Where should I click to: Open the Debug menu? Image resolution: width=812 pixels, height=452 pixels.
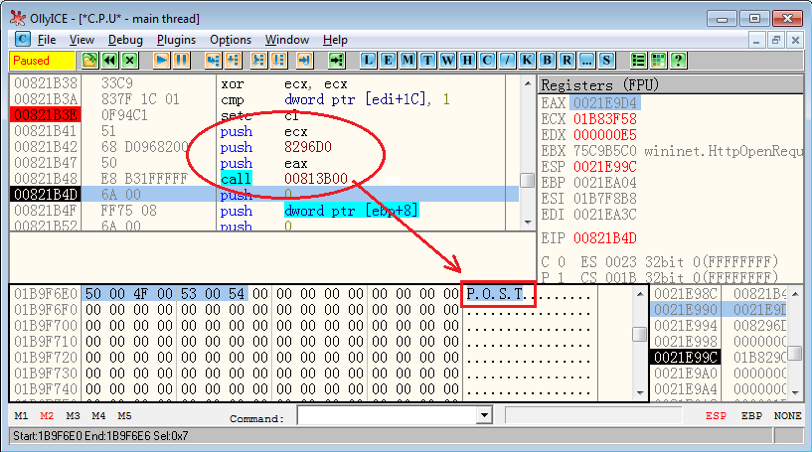click(x=125, y=40)
